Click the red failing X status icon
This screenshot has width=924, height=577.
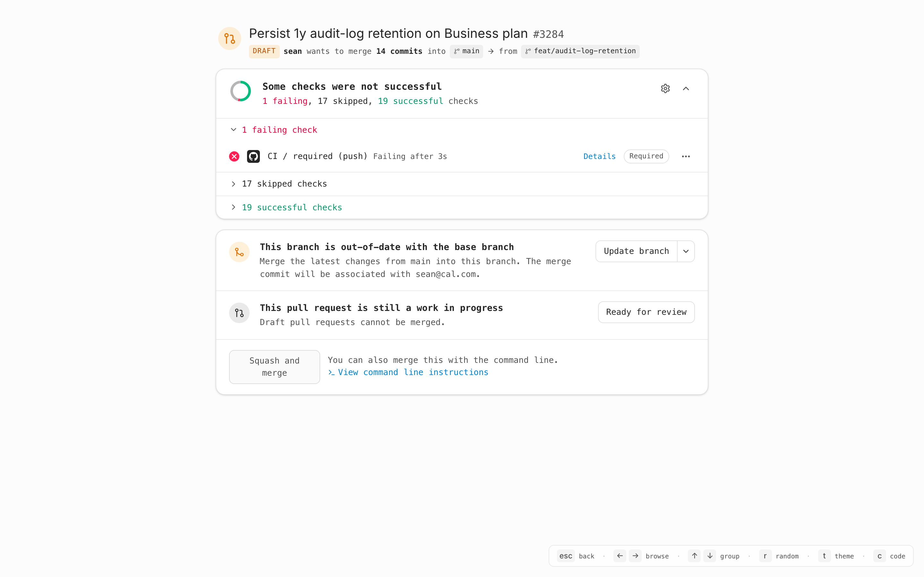click(x=234, y=156)
